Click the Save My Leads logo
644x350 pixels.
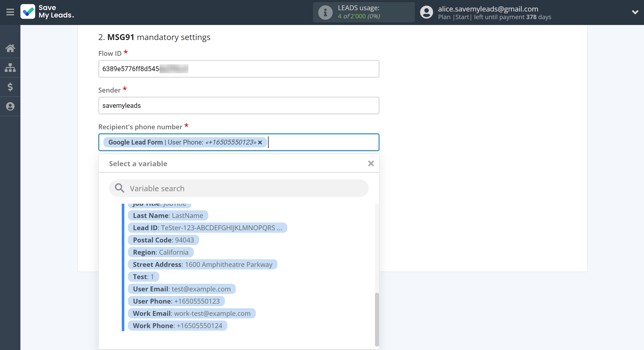pyautogui.click(x=47, y=12)
